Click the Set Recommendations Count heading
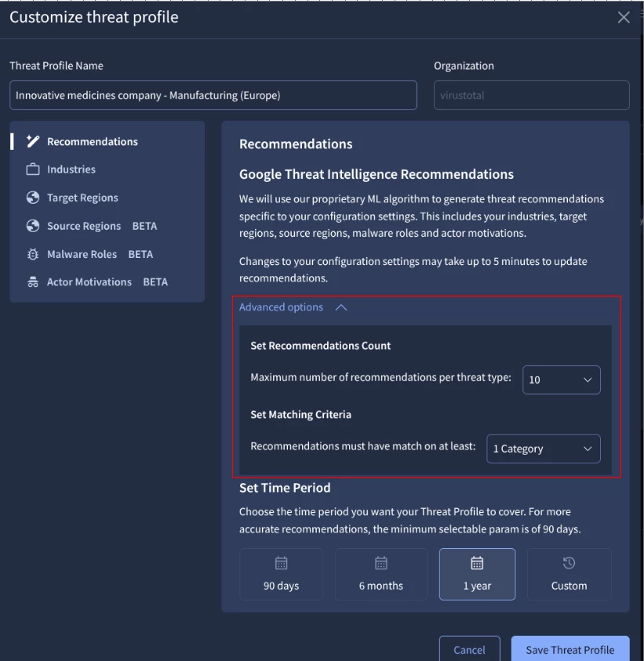Image resolution: width=644 pixels, height=661 pixels. (x=321, y=346)
